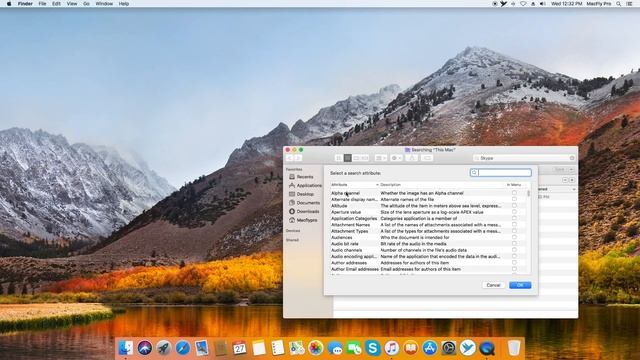640x360 pixels.
Task: Open Reminders from the Dock
Action: 278,348
